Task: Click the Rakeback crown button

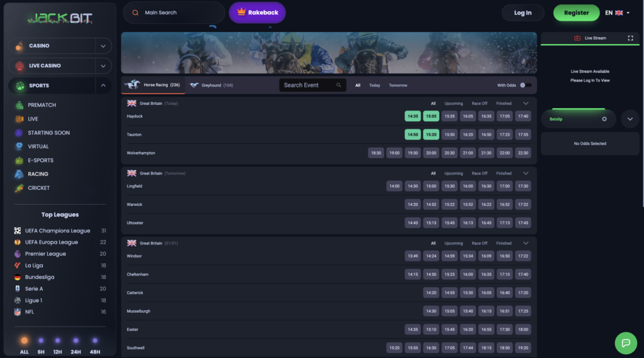Action: pos(257,13)
